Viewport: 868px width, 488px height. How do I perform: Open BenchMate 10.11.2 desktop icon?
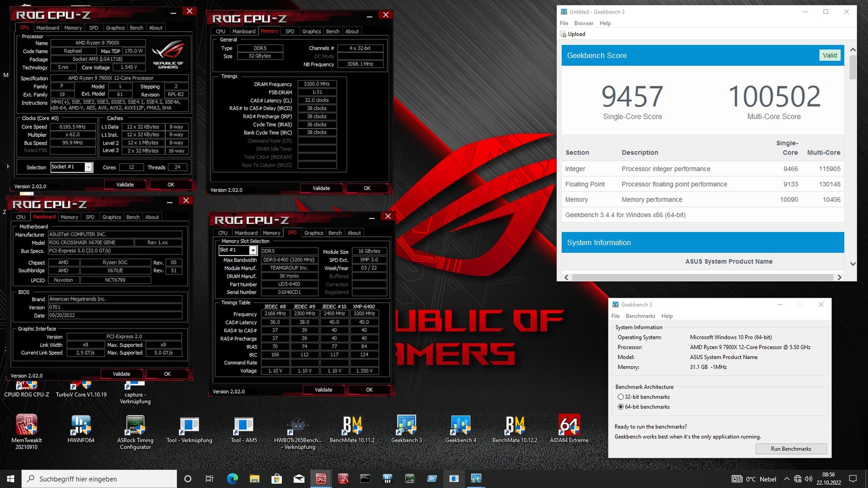click(x=352, y=428)
